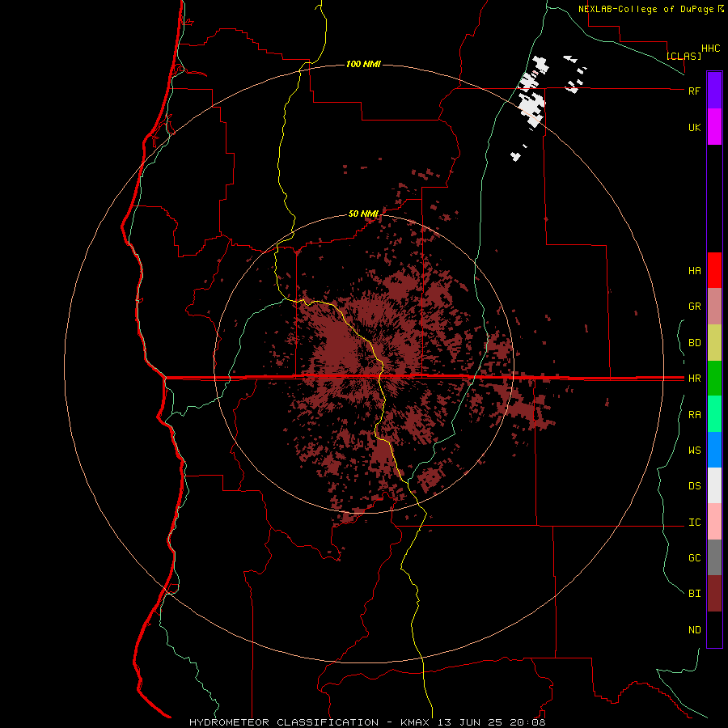Click the 'HYDROMETEOR CLASSIFICATION' title text
Screen dimensions: 728x728
[284, 722]
